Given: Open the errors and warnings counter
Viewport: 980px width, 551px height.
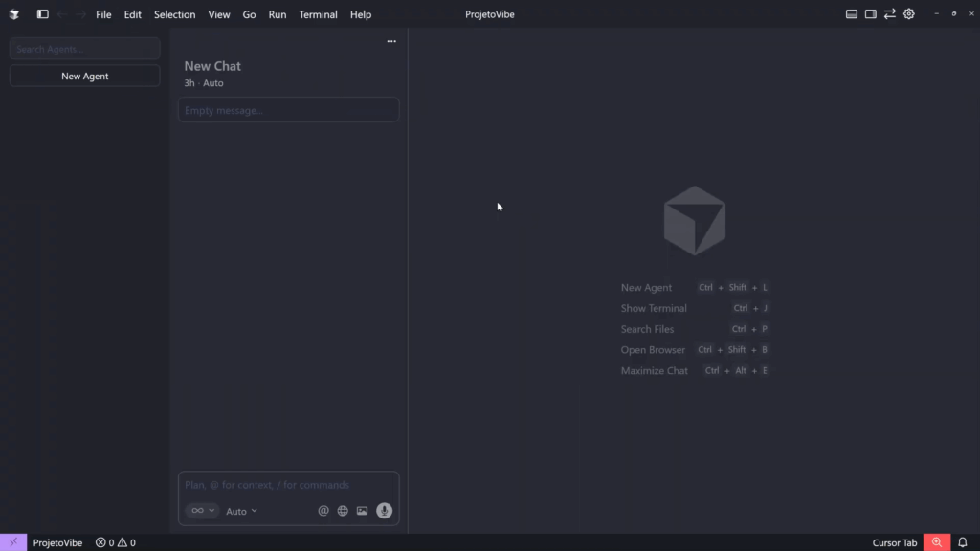Looking at the screenshot, I should [116, 542].
